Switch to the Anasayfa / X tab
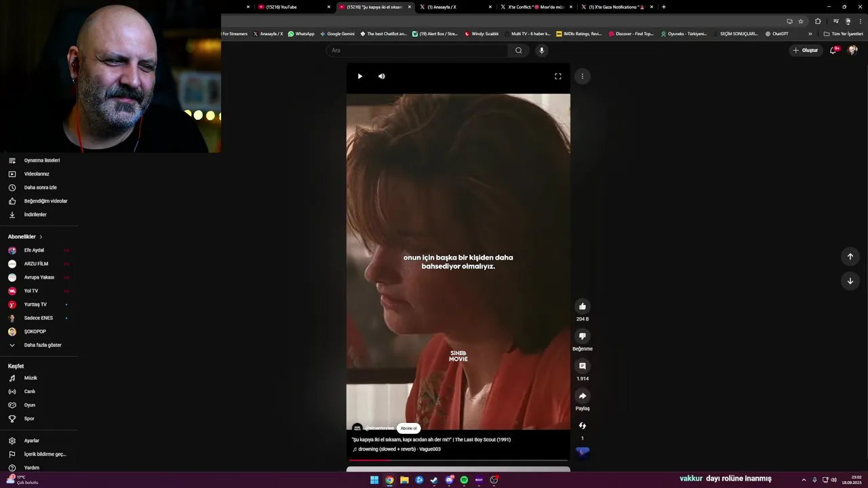Image resolution: width=868 pixels, height=488 pixels. coord(454,7)
